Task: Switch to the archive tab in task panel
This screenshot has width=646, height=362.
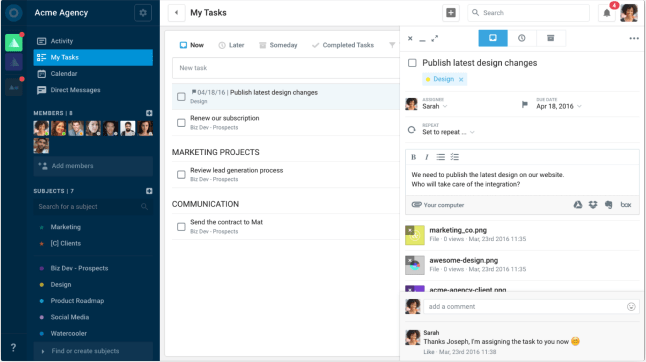Action: (x=550, y=38)
